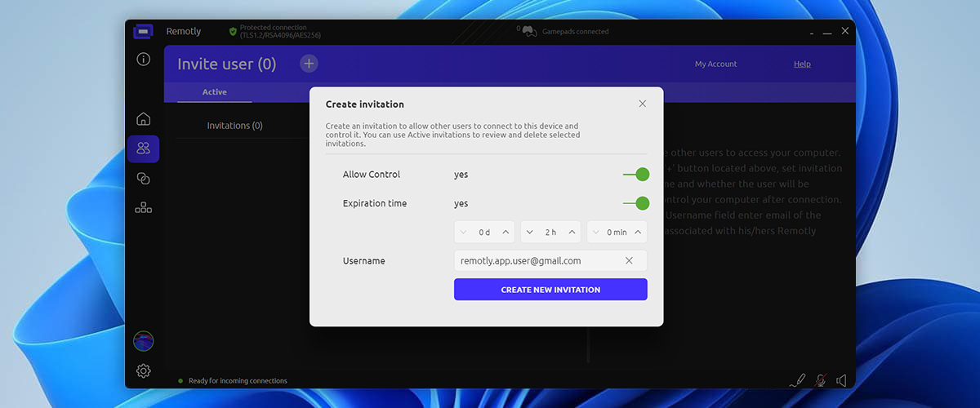Open My Account
This screenshot has height=408, width=980.
point(715,64)
